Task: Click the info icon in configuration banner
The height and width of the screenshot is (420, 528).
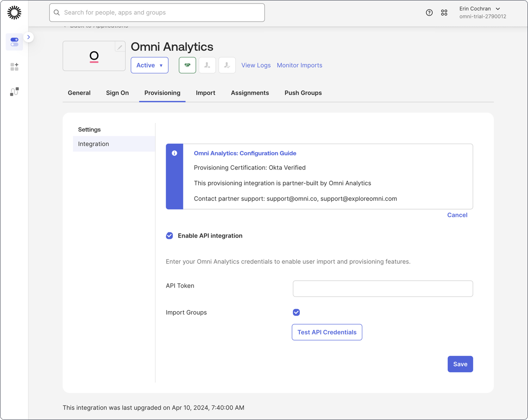Action: [x=174, y=153]
